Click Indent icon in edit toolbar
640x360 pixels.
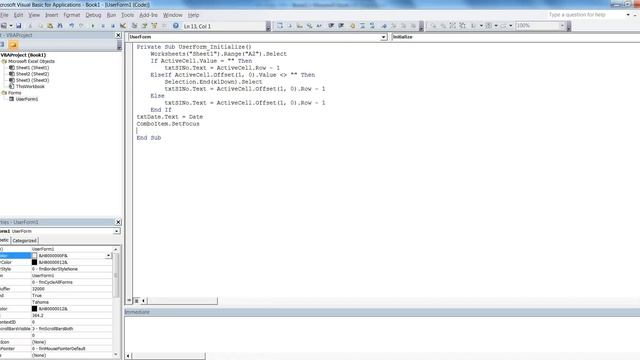331,26
